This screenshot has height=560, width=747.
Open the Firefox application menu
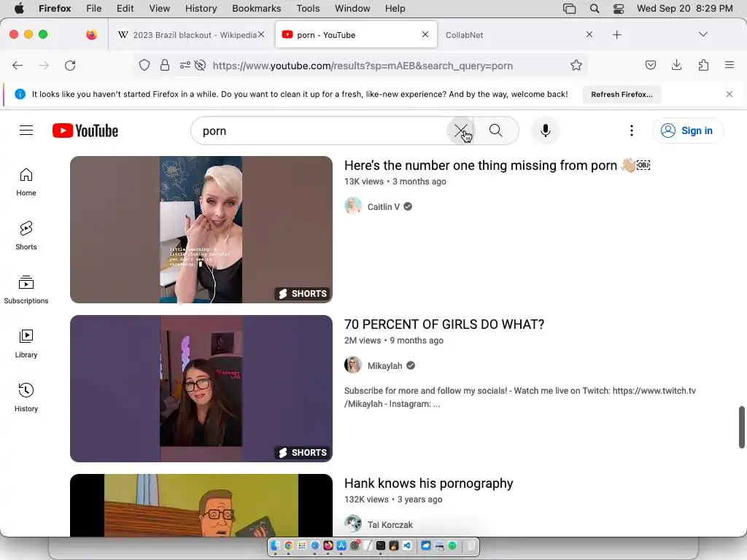coord(729,65)
